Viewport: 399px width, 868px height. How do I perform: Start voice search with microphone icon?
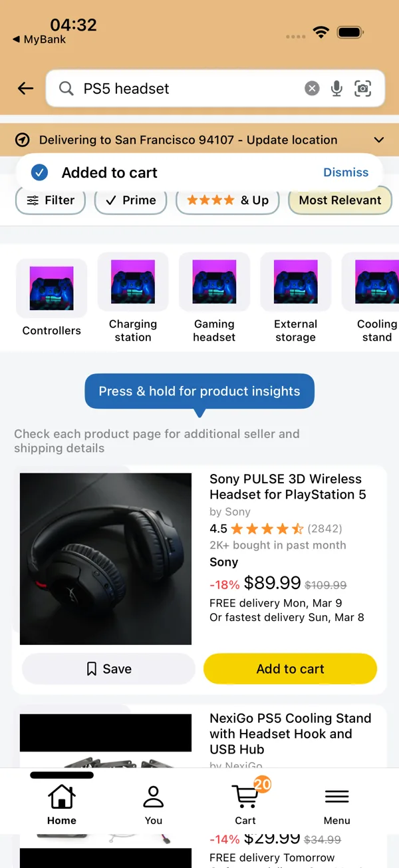pos(336,89)
